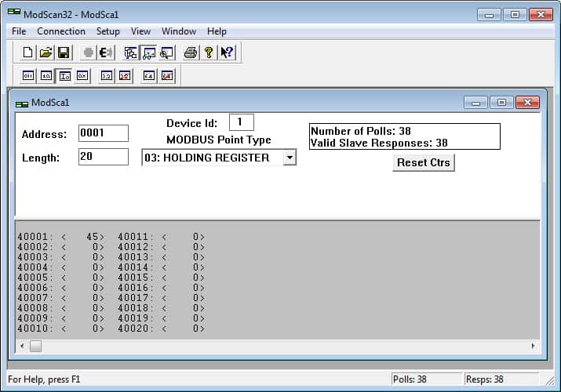This screenshot has height=392, width=561.
Task: Minimize the ModScan32 main window
Action: (x=489, y=15)
